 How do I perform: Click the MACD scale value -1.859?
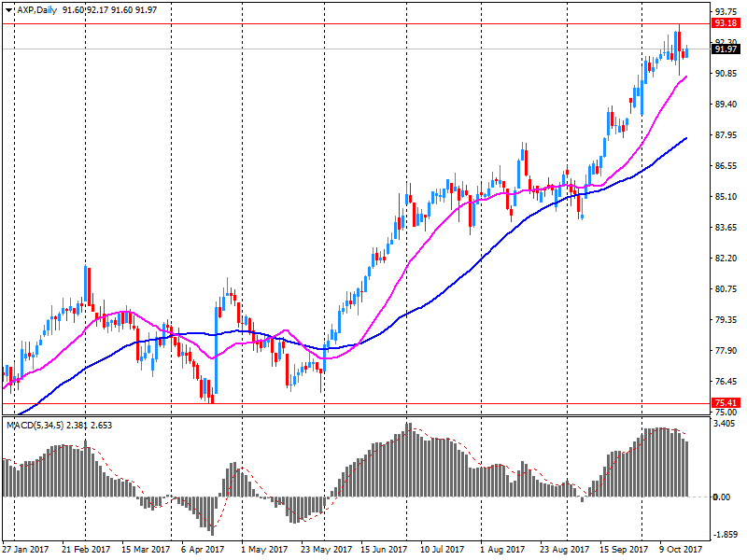726,535
